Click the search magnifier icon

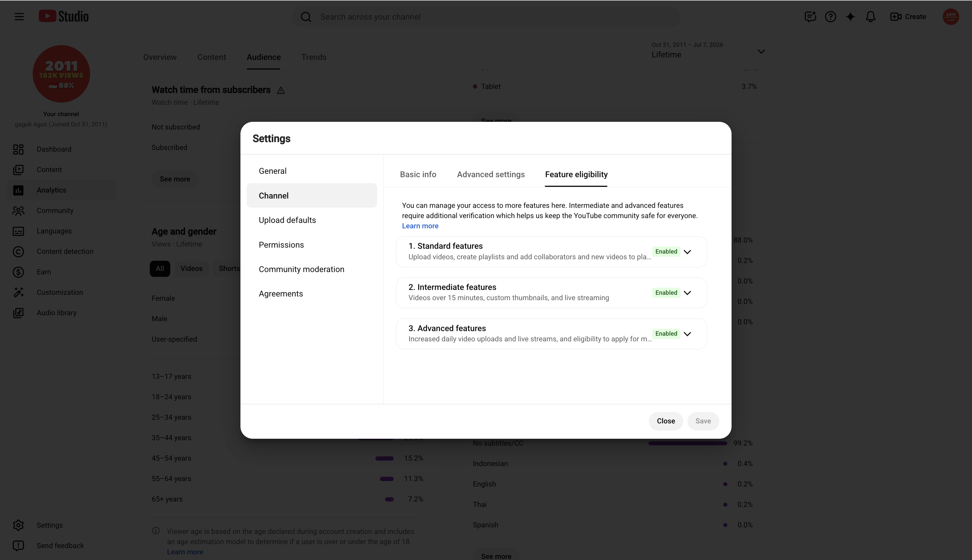coord(306,17)
